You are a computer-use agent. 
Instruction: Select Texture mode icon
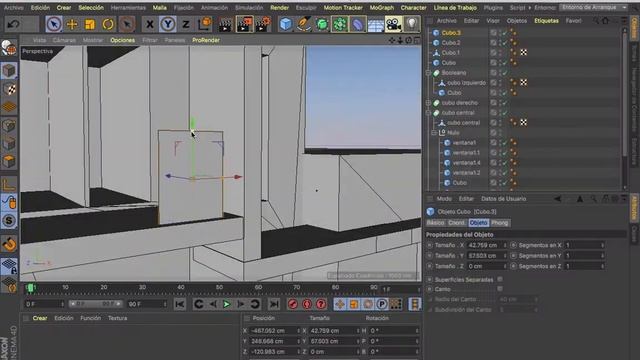click(9, 89)
